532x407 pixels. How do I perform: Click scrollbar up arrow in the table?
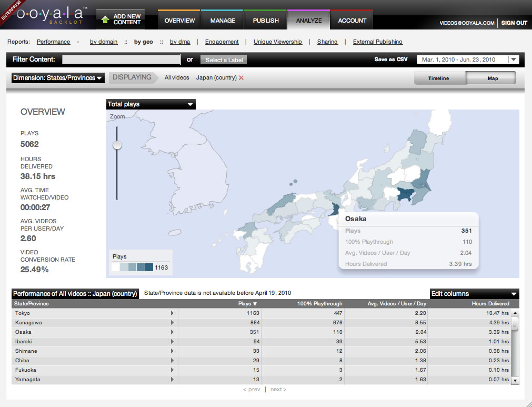click(x=515, y=313)
